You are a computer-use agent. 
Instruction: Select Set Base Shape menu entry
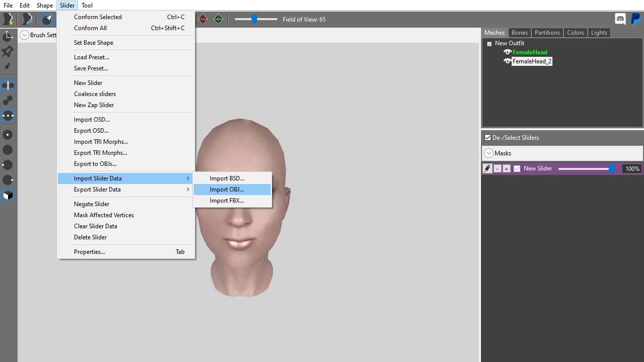tap(126, 43)
